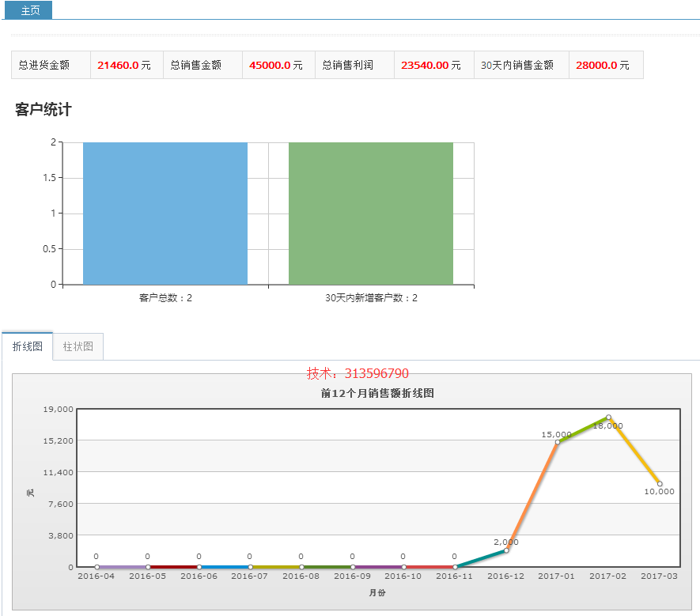Click the 2017-02 x-axis label

point(607,576)
